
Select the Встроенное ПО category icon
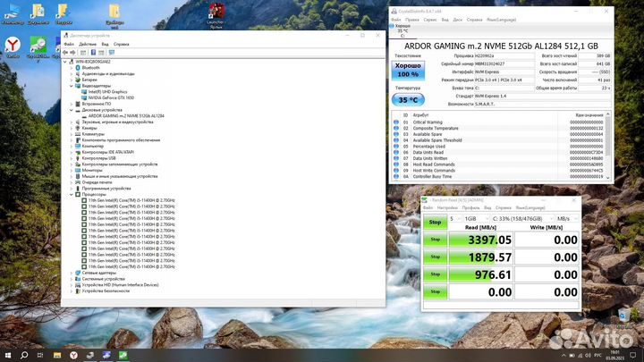78,104
